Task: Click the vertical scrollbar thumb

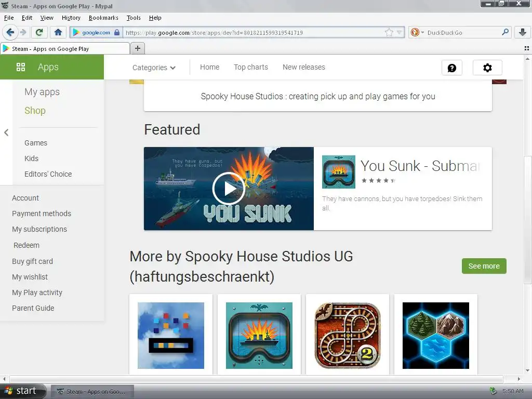Action: (527, 219)
